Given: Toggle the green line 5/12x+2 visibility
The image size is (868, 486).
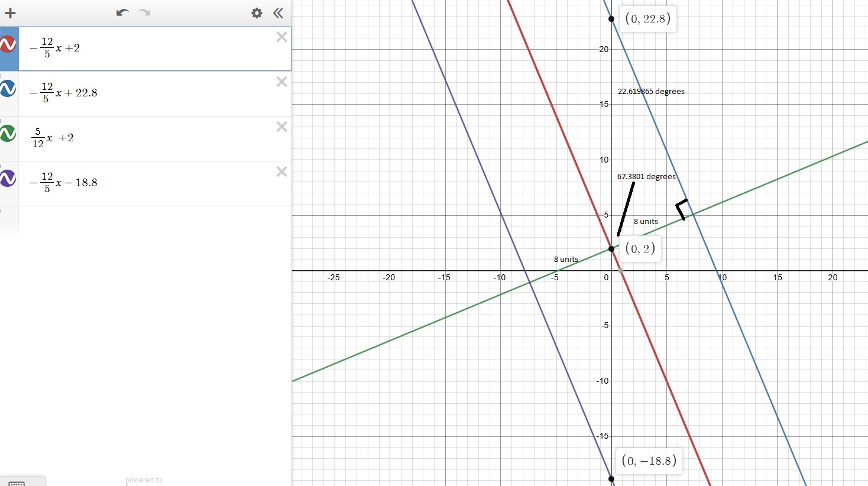Looking at the screenshot, I should click(8, 134).
